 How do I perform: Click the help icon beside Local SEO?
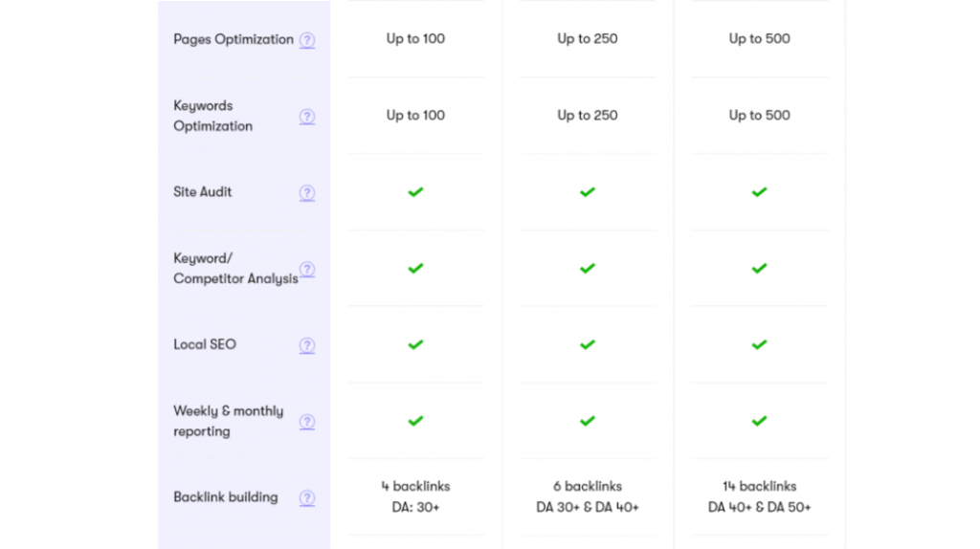(x=307, y=345)
